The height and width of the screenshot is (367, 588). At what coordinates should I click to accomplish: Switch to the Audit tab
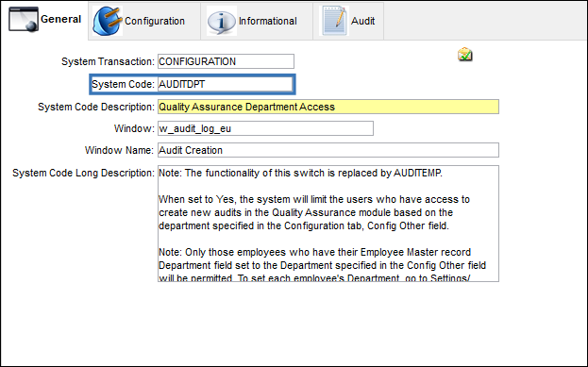[348, 21]
